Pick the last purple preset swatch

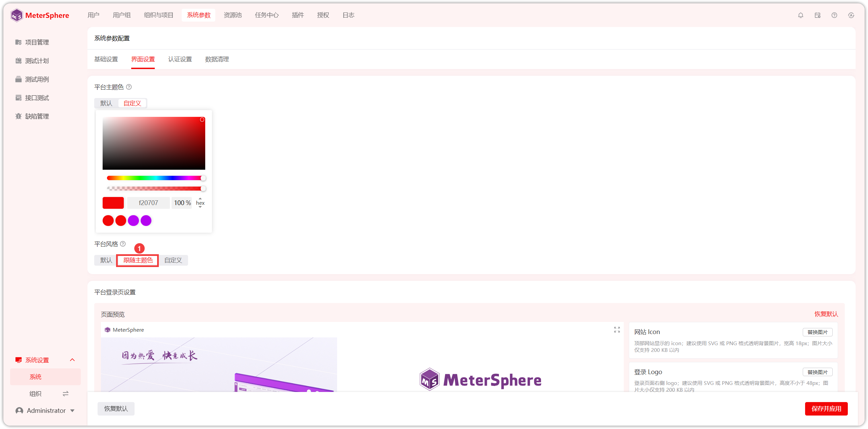tap(146, 220)
